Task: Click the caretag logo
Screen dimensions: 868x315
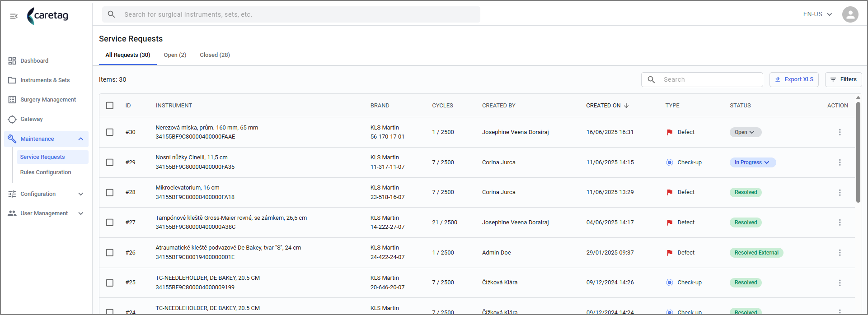Action: coord(47,16)
